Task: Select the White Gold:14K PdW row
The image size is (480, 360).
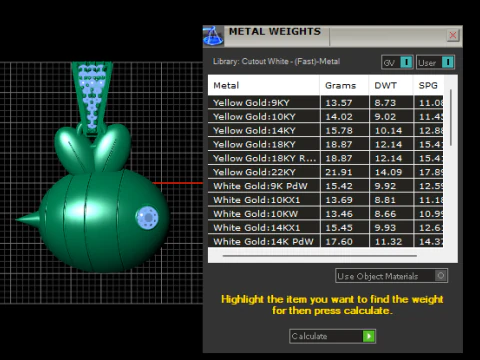Action: click(326, 241)
